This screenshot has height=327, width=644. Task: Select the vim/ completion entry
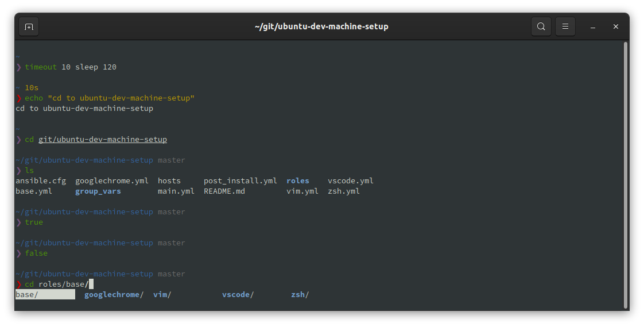pos(162,294)
